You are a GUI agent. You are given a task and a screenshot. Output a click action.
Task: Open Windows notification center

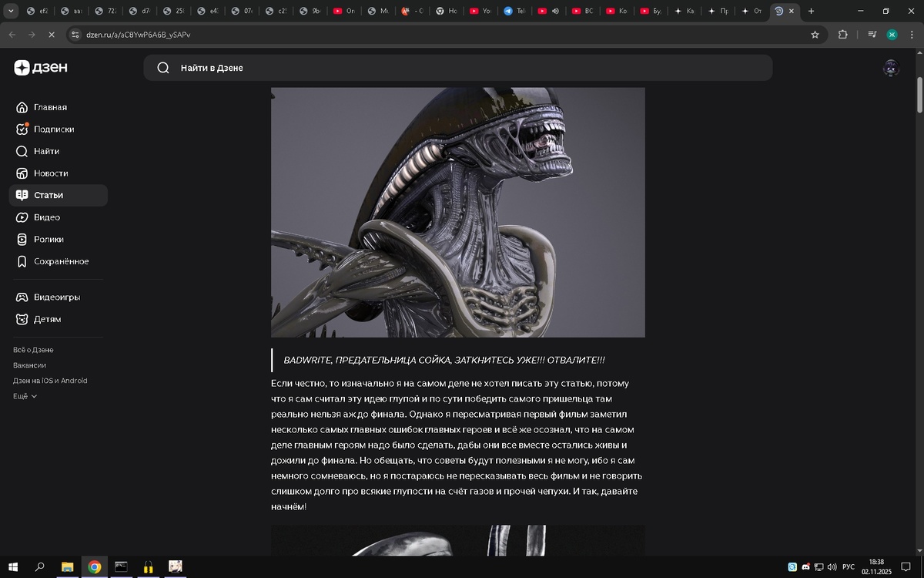tap(906, 567)
